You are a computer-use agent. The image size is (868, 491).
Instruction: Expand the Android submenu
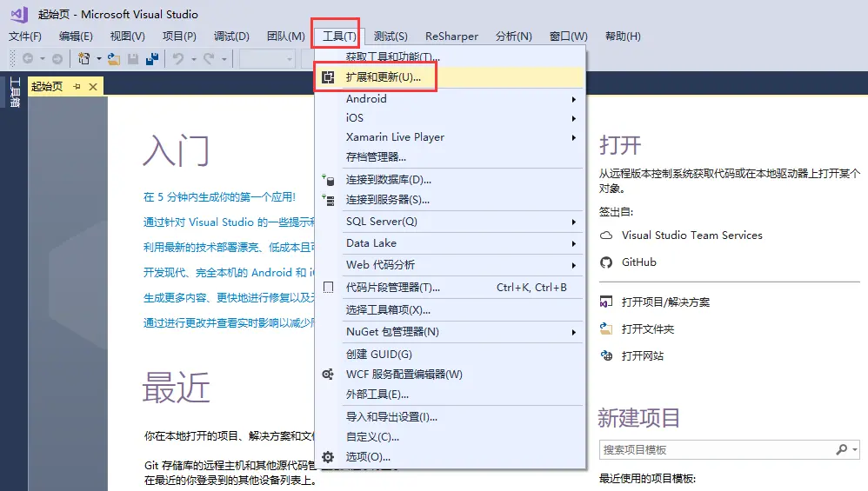click(573, 100)
